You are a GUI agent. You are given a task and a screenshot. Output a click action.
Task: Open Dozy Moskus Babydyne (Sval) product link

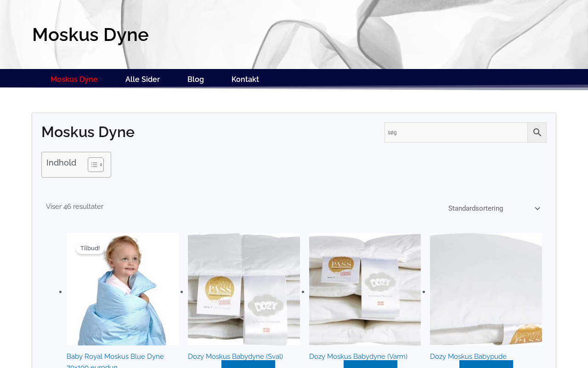tap(235, 356)
